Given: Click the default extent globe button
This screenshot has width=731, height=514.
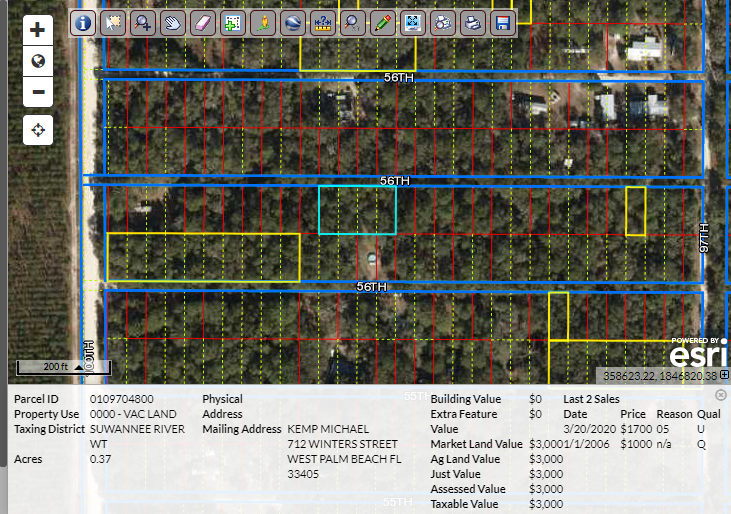Looking at the screenshot, I should click(x=38, y=61).
